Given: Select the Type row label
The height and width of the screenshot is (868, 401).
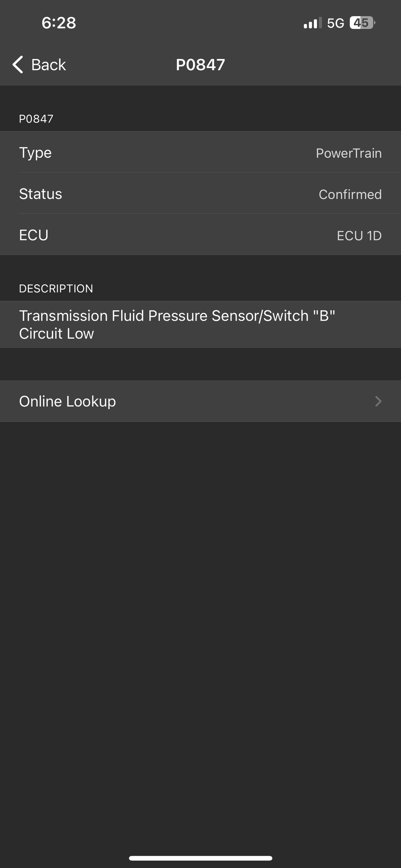Looking at the screenshot, I should (x=35, y=153).
